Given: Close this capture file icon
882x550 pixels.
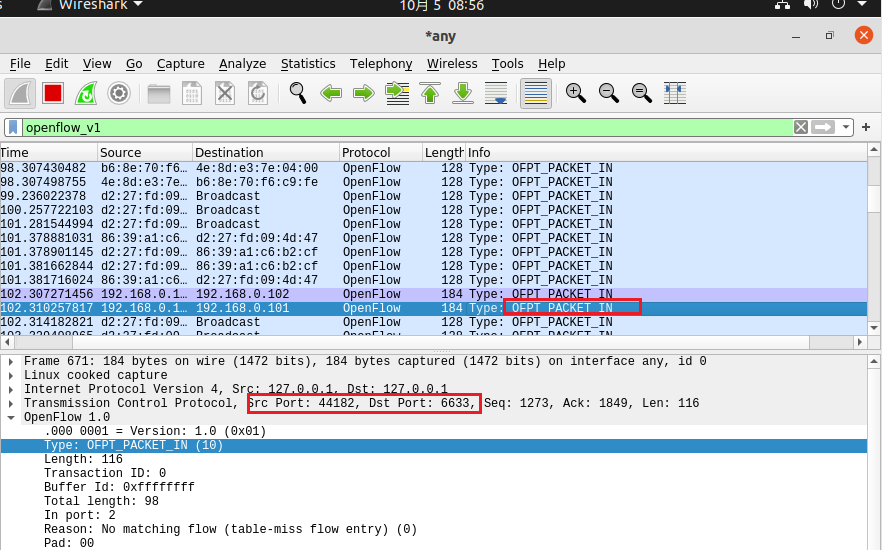Looking at the screenshot, I should (225, 93).
